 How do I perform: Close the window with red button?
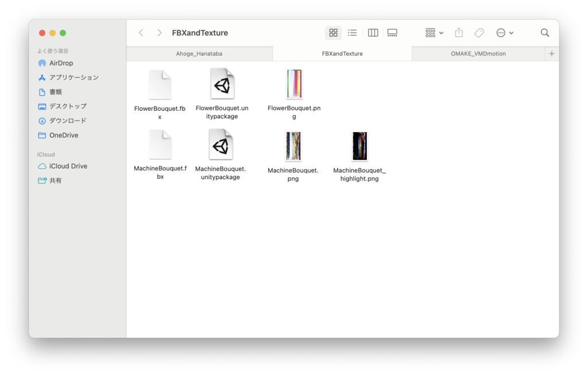pos(42,33)
